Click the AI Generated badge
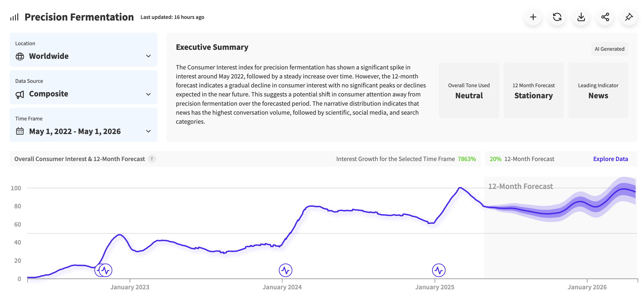This screenshot has width=644, height=299. 610,49
